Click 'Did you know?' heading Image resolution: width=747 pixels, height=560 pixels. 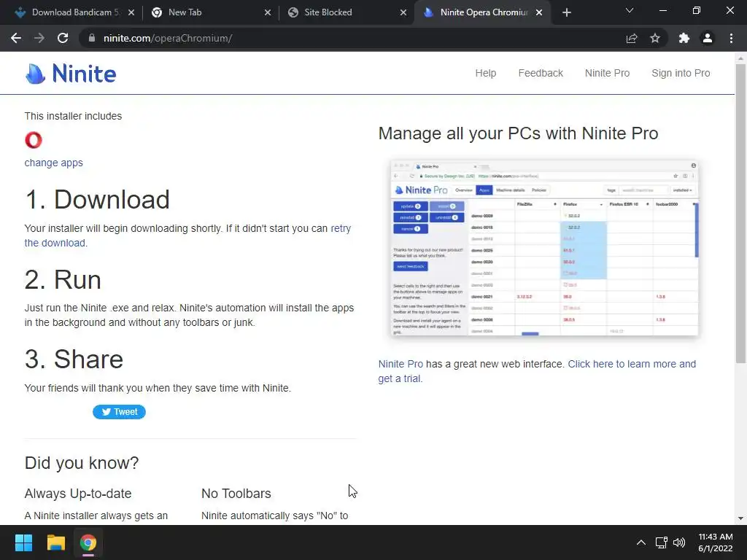(x=82, y=463)
